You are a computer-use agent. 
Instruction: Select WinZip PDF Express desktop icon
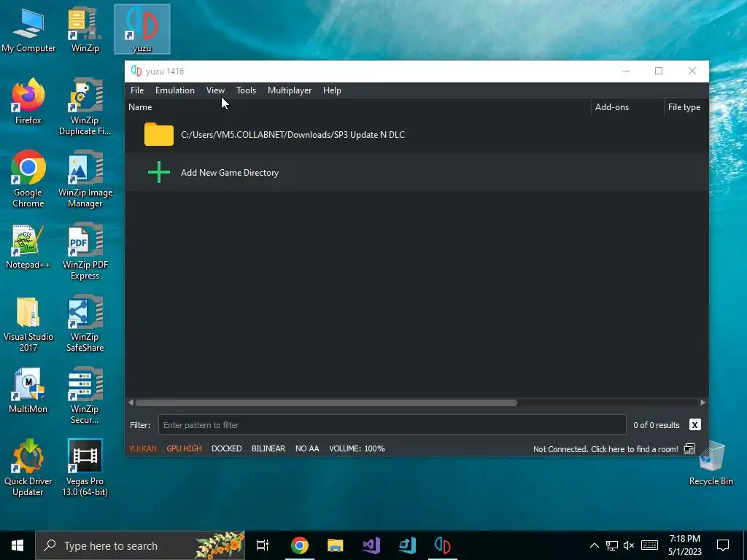[85, 251]
